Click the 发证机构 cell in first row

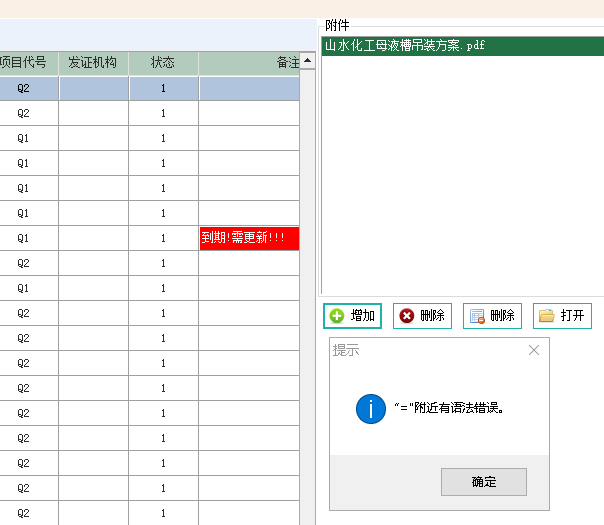click(93, 88)
